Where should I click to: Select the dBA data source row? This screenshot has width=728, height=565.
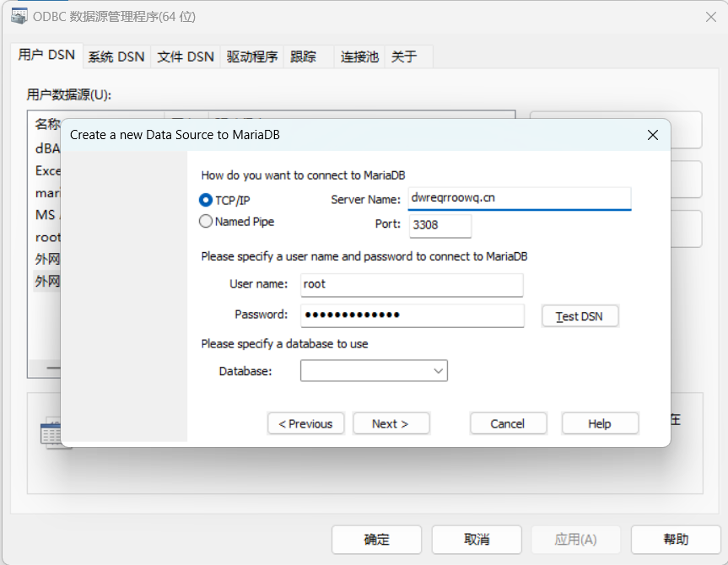[47, 148]
